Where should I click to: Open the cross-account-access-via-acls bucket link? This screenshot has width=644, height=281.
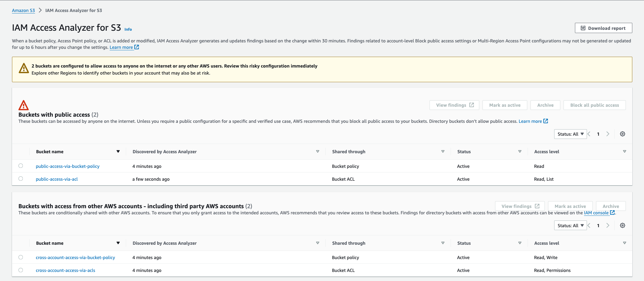(x=65, y=270)
